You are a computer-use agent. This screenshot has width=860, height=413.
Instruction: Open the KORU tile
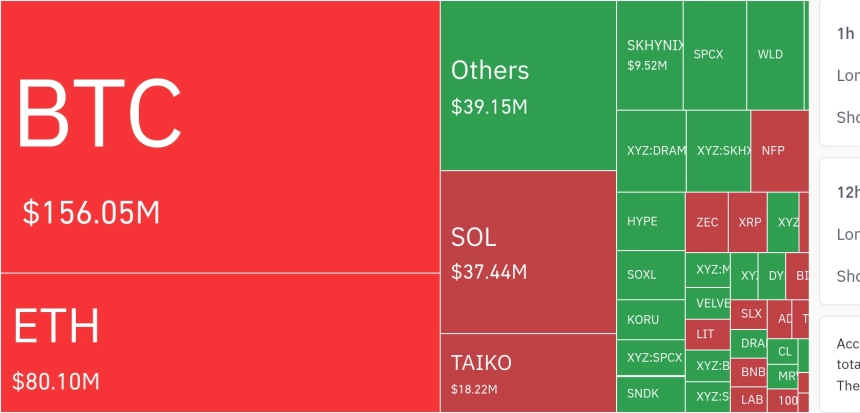[x=651, y=319]
